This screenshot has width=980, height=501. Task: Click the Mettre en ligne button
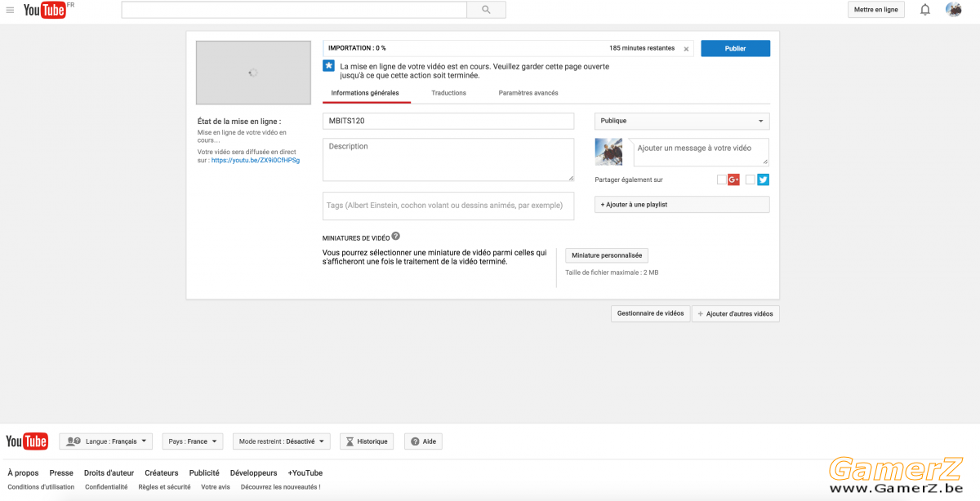pyautogui.click(x=876, y=10)
